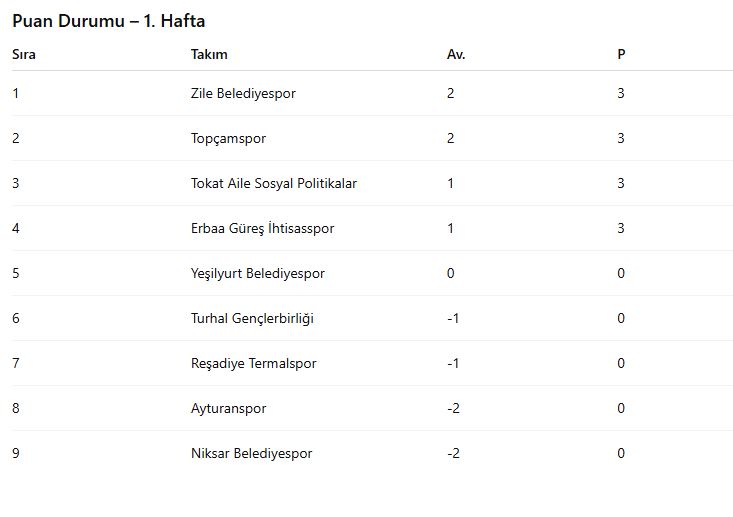733x517 pixels.
Task: Click Erbaa Güreş İhtisasspor team name
Action: click(262, 228)
